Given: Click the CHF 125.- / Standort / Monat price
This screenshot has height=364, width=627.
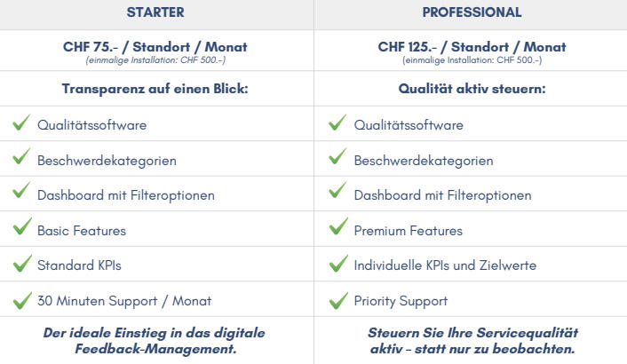Looking at the screenshot, I should click(472, 47).
